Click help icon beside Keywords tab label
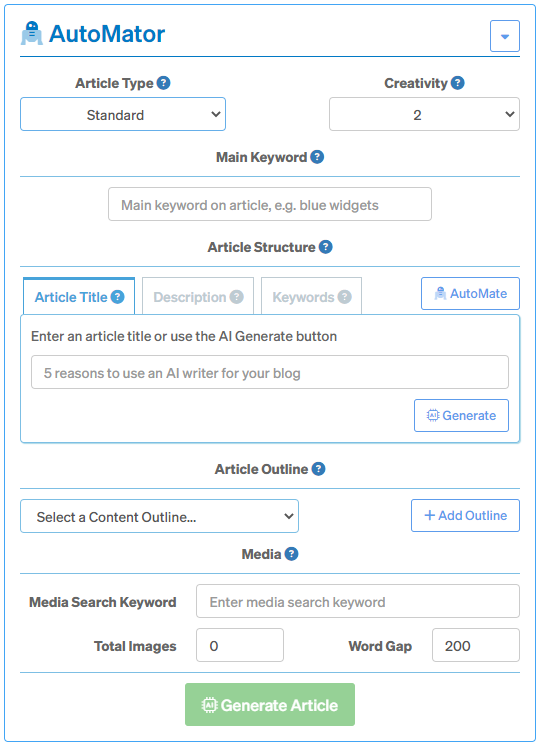Image resolution: width=542 pixels, height=748 pixels. point(344,297)
